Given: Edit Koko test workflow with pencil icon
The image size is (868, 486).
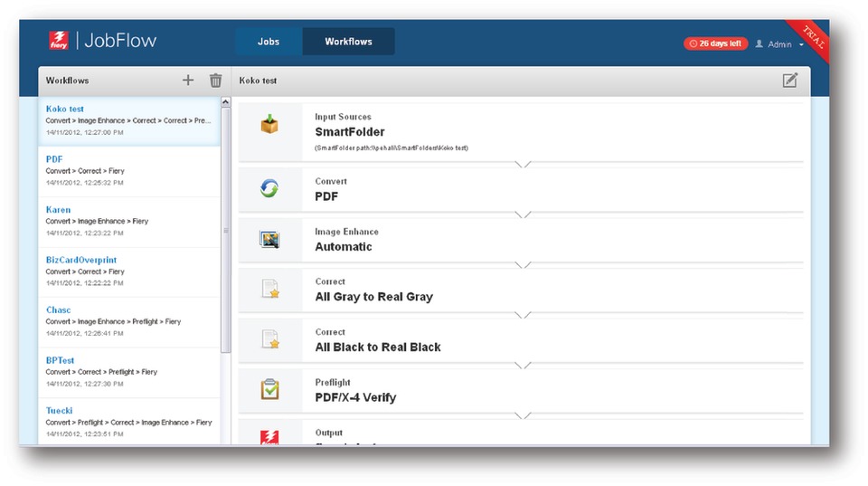Looking at the screenshot, I should tap(790, 81).
